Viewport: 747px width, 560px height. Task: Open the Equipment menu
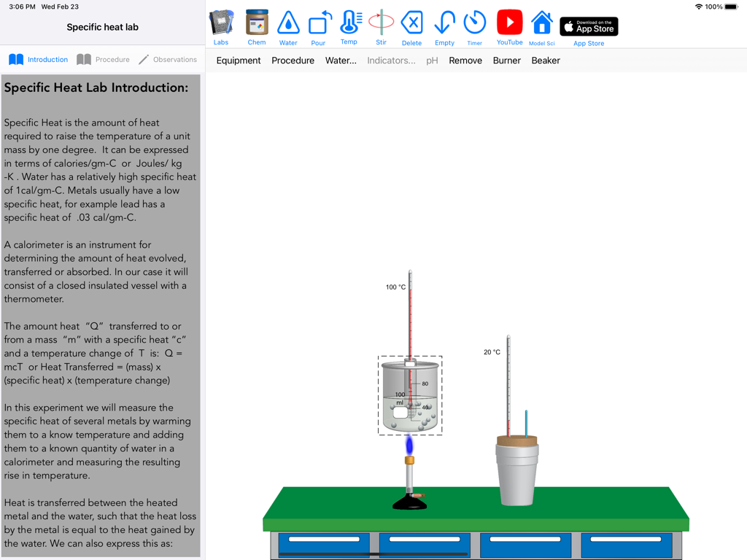[239, 61]
